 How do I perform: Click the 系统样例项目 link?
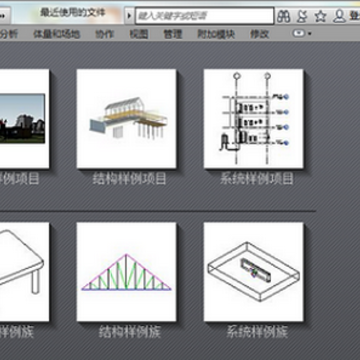tap(257, 179)
